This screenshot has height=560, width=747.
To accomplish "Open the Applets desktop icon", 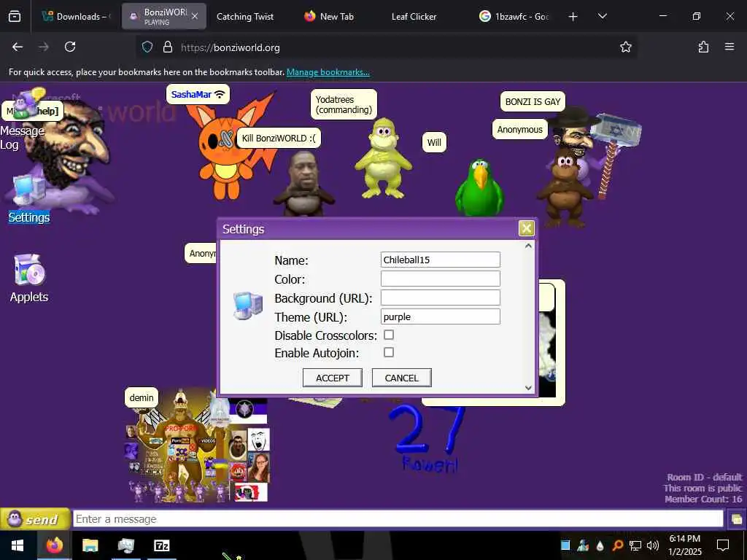I will [29, 279].
